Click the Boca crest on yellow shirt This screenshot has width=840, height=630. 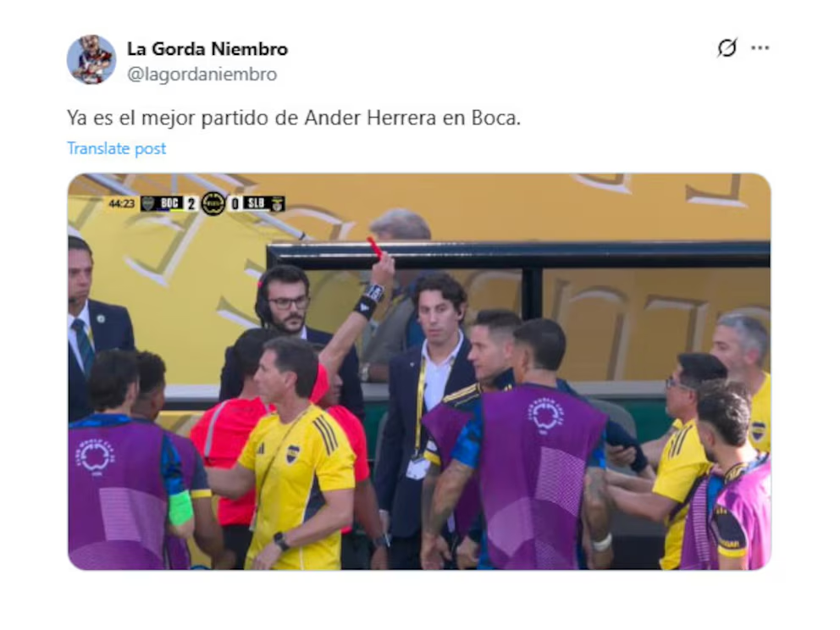(292, 453)
